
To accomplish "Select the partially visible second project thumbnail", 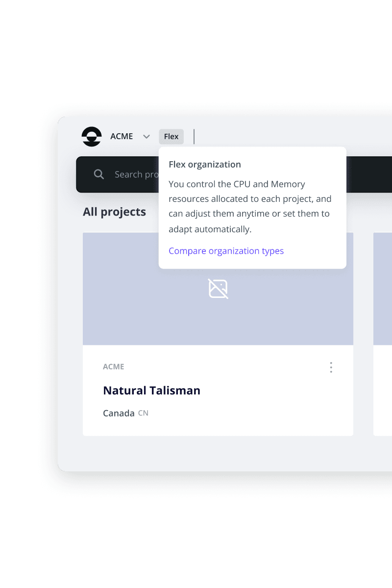I will [x=383, y=289].
